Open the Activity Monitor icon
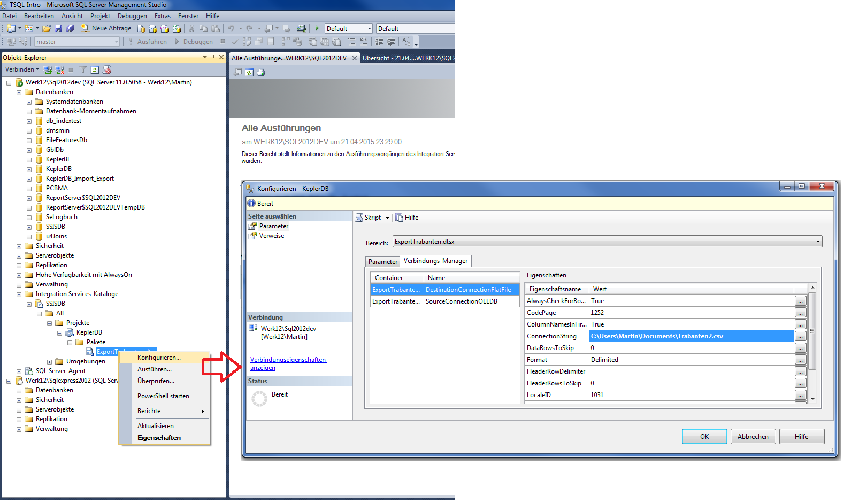 (x=302, y=28)
